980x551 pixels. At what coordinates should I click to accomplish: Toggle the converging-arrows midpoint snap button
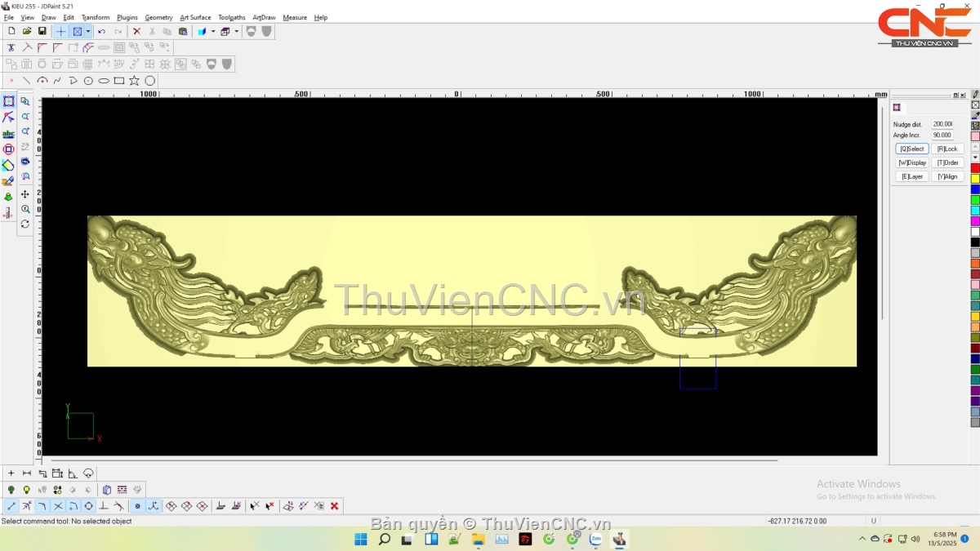27,506
